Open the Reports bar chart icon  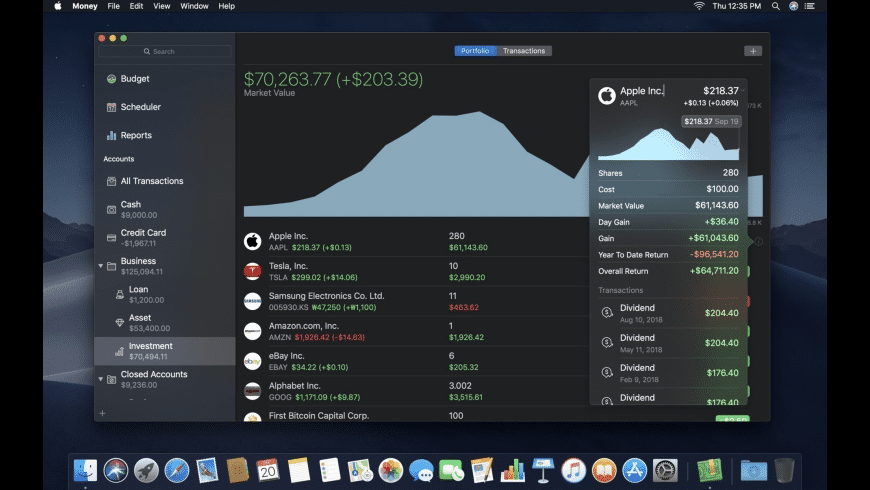(112, 135)
